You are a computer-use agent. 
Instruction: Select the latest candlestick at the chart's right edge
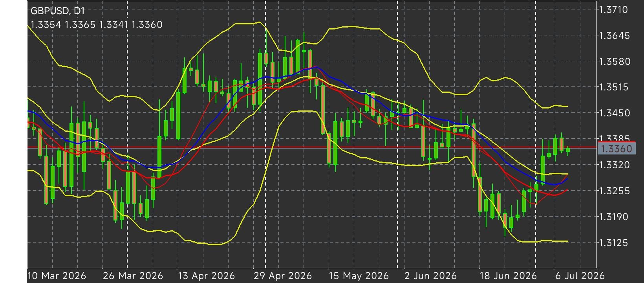coord(568,149)
